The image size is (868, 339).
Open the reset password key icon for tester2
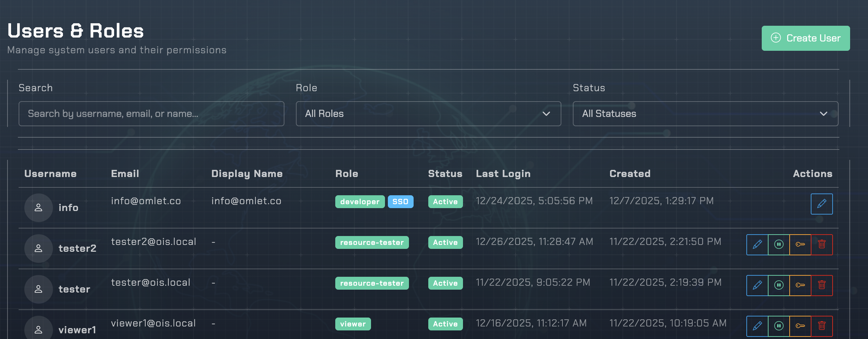pyautogui.click(x=800, y=245)
